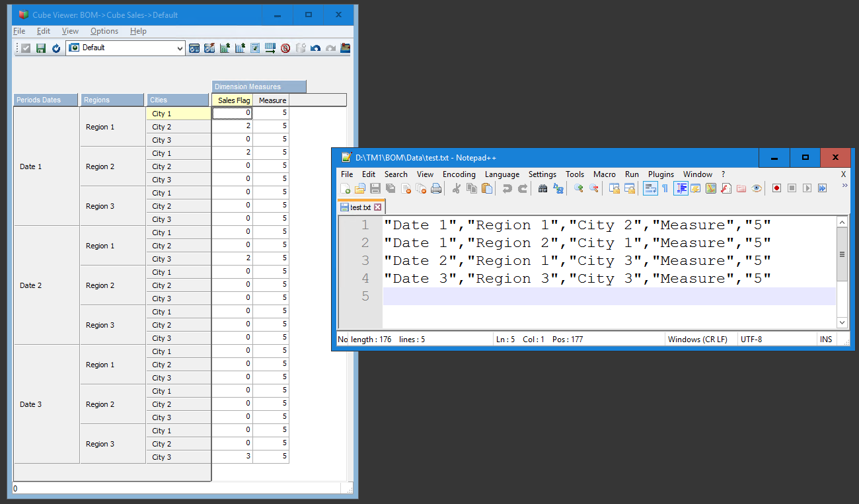The image size is (859, 504).
Task: Click the Cut scissors icon in Notepad++
Action: (x=456, y=188)
